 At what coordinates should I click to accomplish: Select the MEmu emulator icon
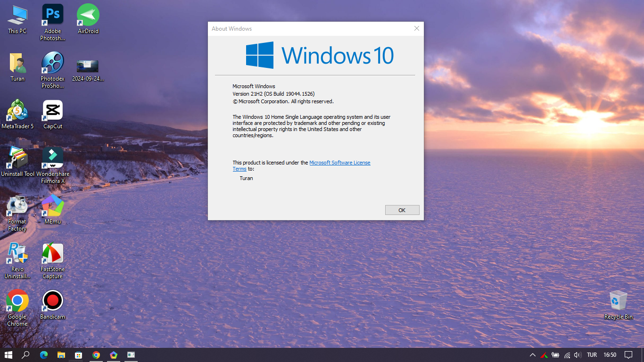coord(52,209)
